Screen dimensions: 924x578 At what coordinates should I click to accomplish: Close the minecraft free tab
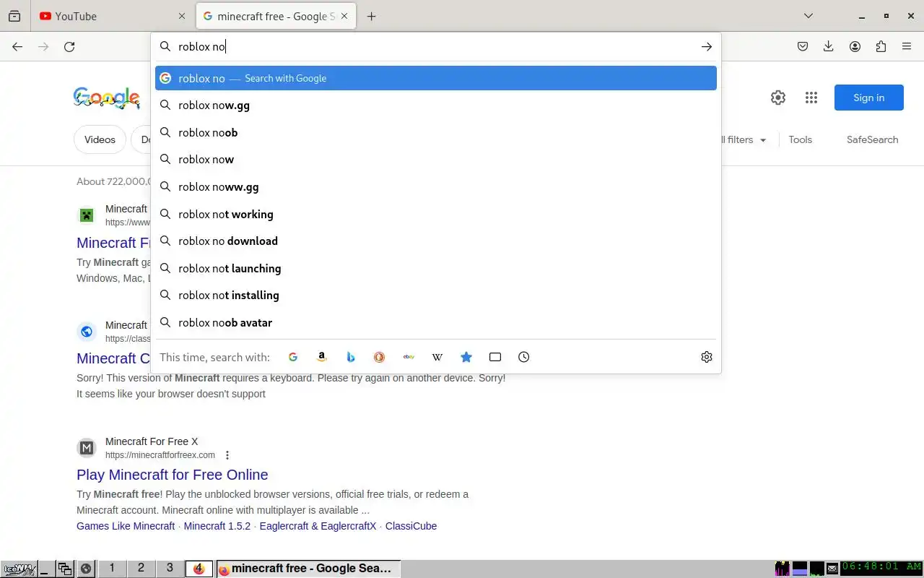click(344, 16)
